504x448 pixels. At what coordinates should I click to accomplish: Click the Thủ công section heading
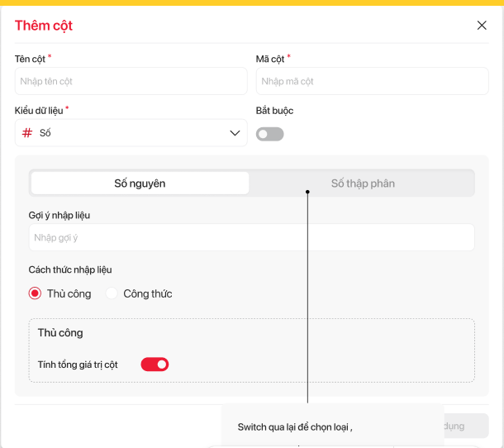pyautogui.click(x=60, y=333)
